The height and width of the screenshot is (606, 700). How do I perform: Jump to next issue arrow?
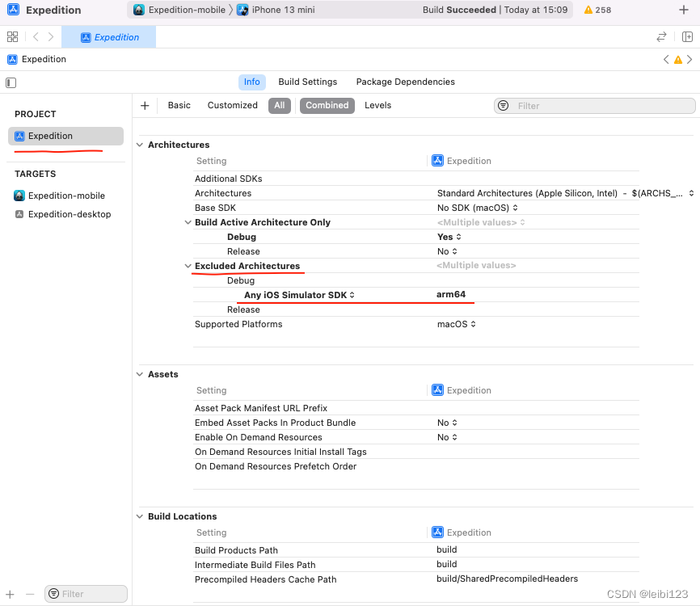coord(689,59)
